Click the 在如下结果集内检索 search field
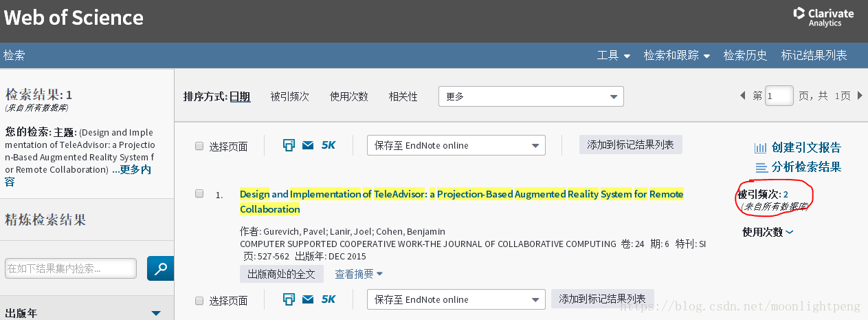Screen dimensions: 868x320 pos(71,268)
